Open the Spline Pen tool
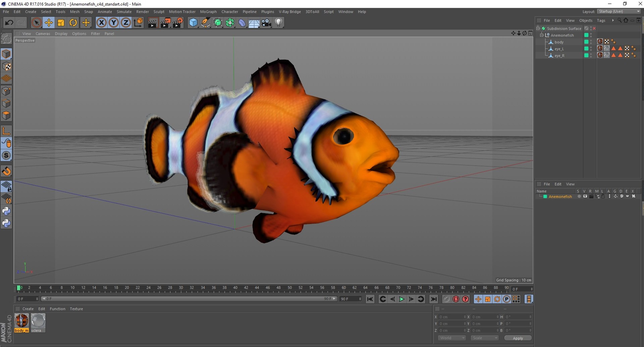The height and width of the screenshot is (347, 644). click(205, 23)
